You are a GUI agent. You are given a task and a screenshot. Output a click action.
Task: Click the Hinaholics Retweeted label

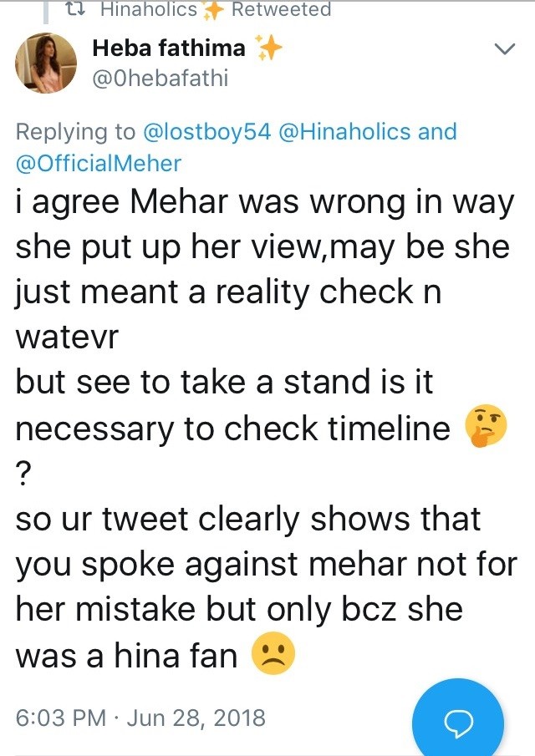[216, 9]
